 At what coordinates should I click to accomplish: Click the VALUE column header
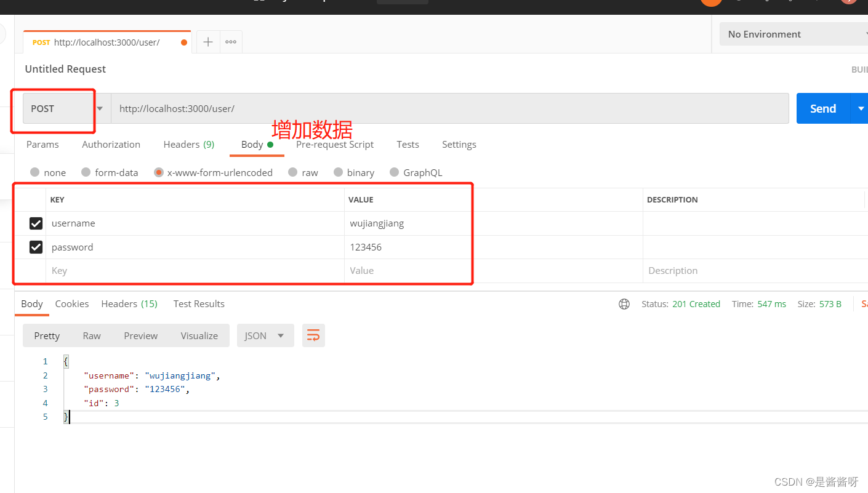(x=361, y=200)
